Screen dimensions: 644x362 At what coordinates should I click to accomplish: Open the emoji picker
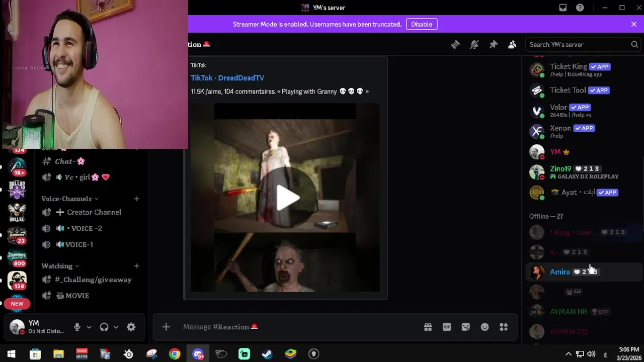[x=485, y=327]
